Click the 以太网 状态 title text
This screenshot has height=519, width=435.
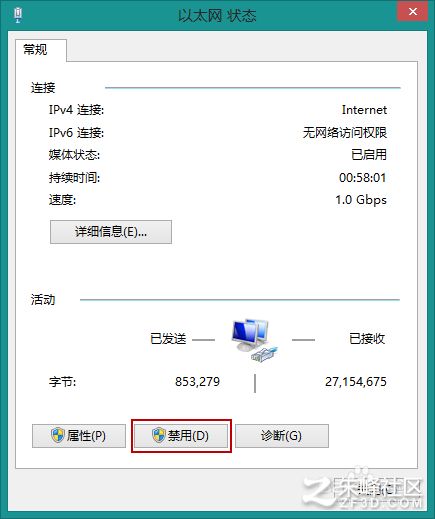tap(217, 16)
